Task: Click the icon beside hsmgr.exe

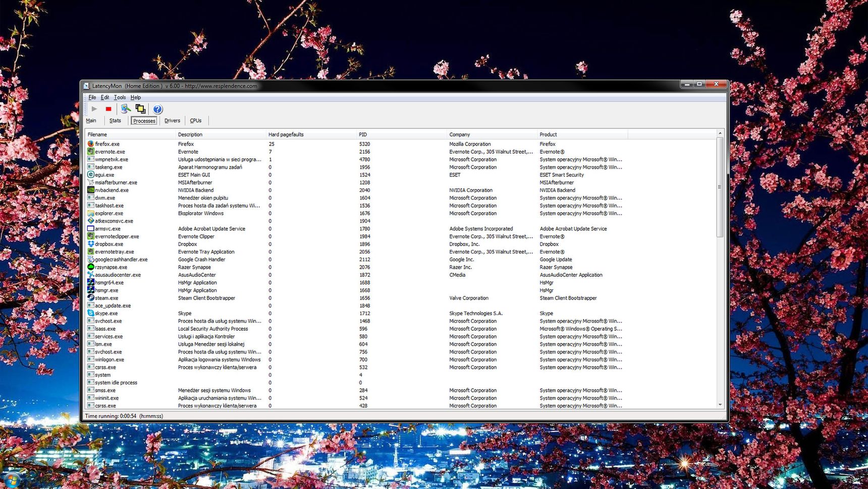Action: click(x=91, y=290)
